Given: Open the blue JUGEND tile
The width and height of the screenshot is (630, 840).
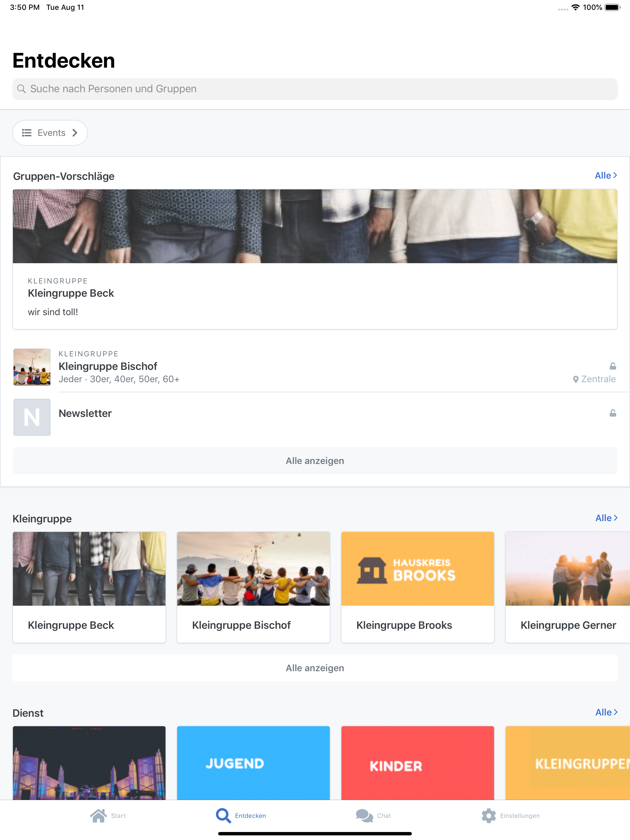Looking at the screenshot, I should [x=253, y=763].
